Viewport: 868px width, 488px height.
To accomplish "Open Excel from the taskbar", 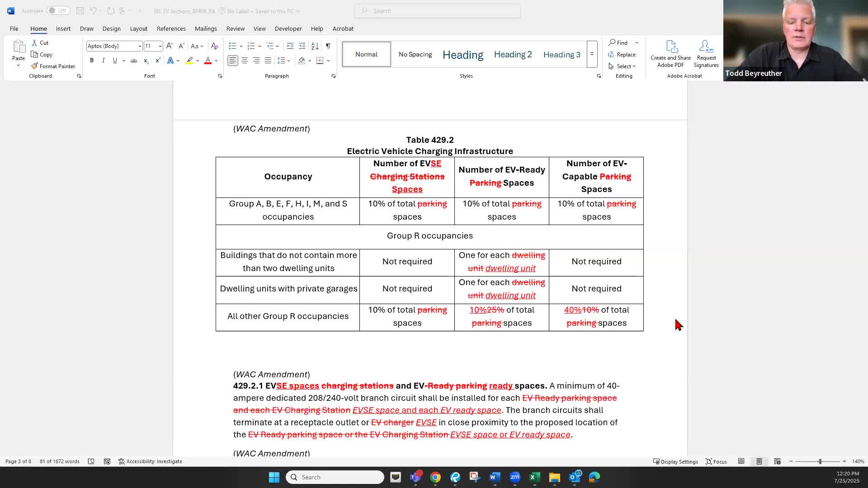I will point(534,477).
